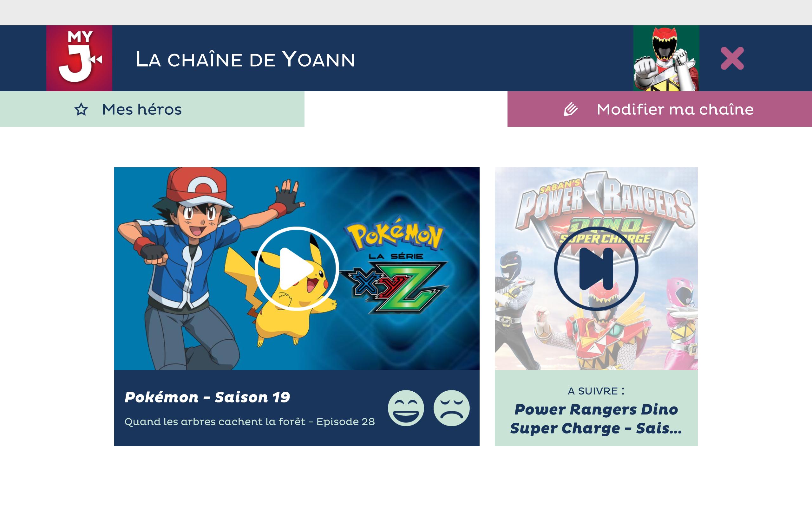Click the A suivre label
812x507 pixels.
pos(596,391)
